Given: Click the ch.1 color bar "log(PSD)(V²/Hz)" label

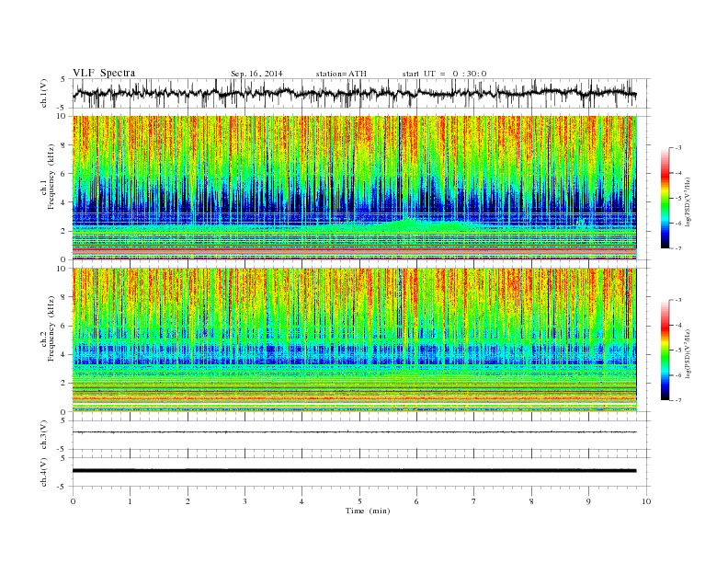Looking at the screenshot, I should [688, 201].
